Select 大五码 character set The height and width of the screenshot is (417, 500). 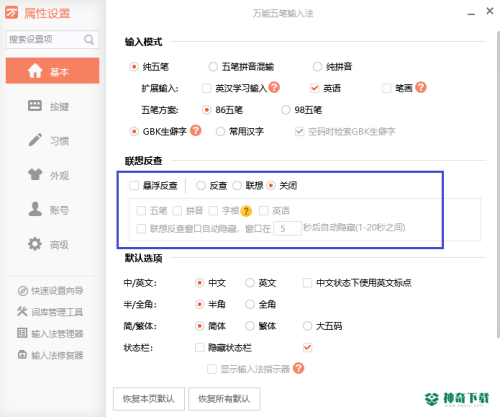point(307,326)
